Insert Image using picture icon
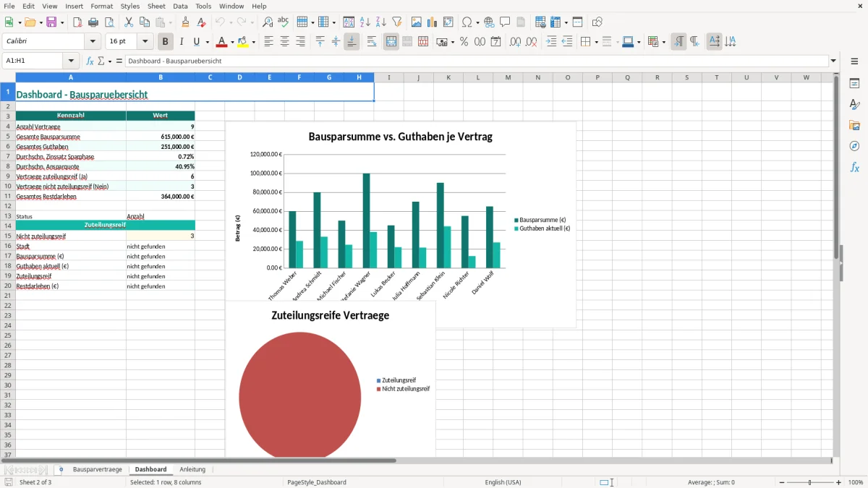This screenshot has width=868, height=488. [417, 22]
